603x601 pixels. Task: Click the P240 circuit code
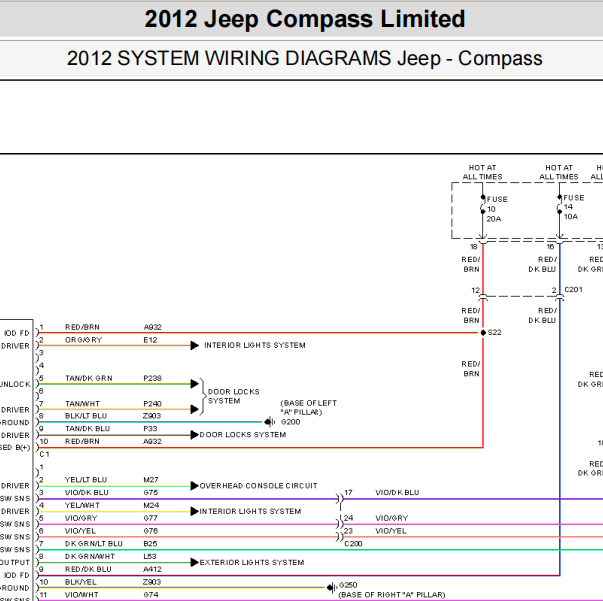point(152,404)
